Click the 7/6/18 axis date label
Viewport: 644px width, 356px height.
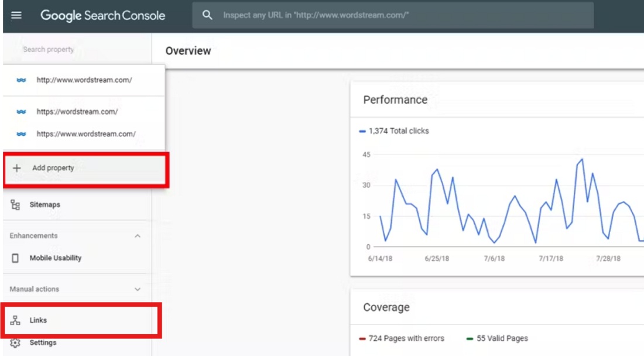coord(494,259)
